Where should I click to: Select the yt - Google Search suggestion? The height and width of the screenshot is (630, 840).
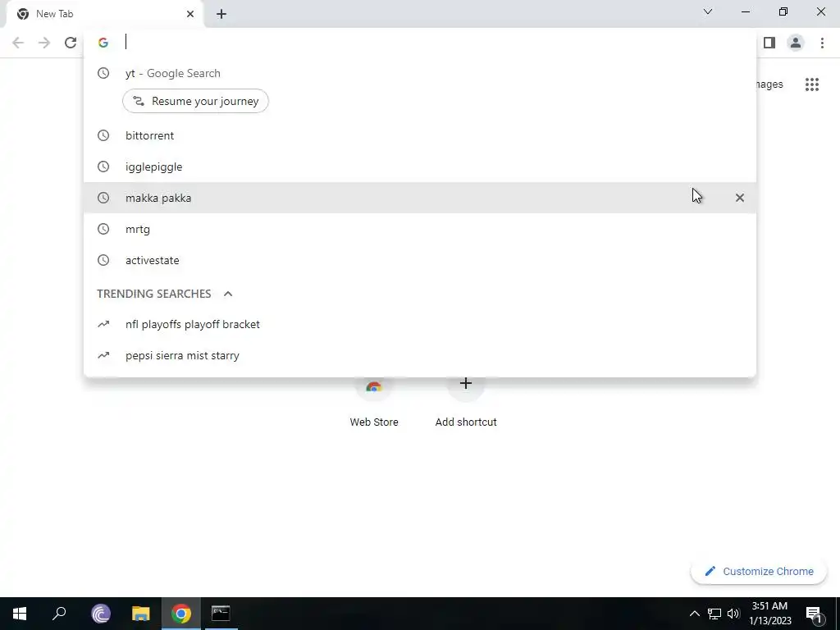[x=420, y=73]
